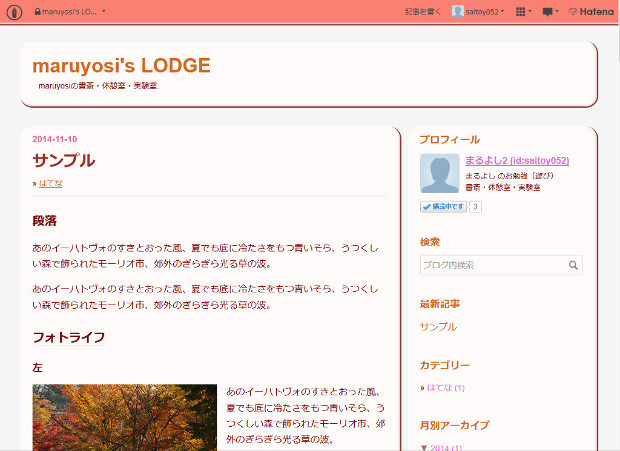Click the saitoy052 user avatar icon
620x451 pixels.
pos(457,12)
